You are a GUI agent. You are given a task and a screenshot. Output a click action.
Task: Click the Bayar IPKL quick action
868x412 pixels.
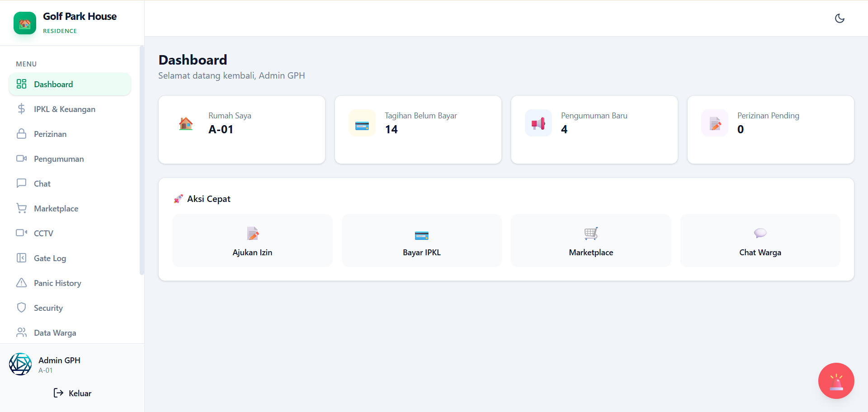click(x=421, y=240)
